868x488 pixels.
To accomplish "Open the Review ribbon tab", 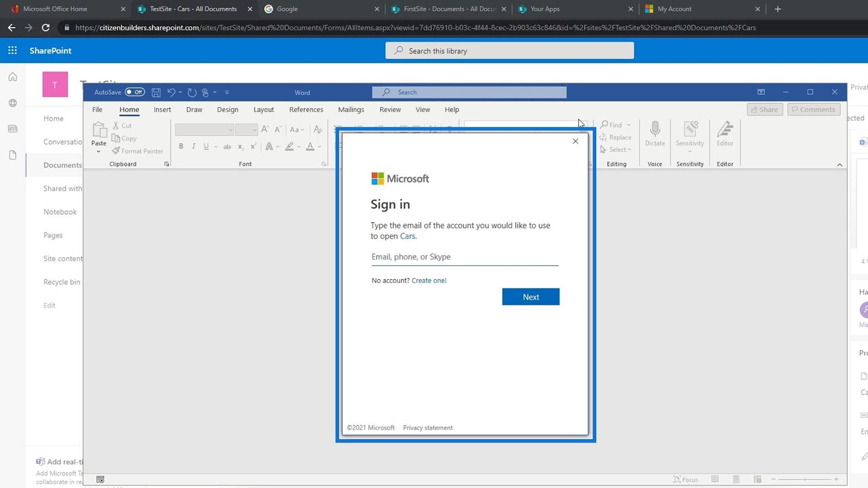I will click(390, 110).
